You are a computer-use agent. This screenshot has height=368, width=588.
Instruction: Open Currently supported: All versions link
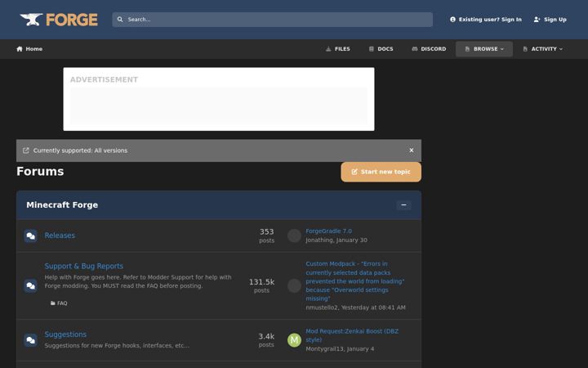tap(80, 150)
